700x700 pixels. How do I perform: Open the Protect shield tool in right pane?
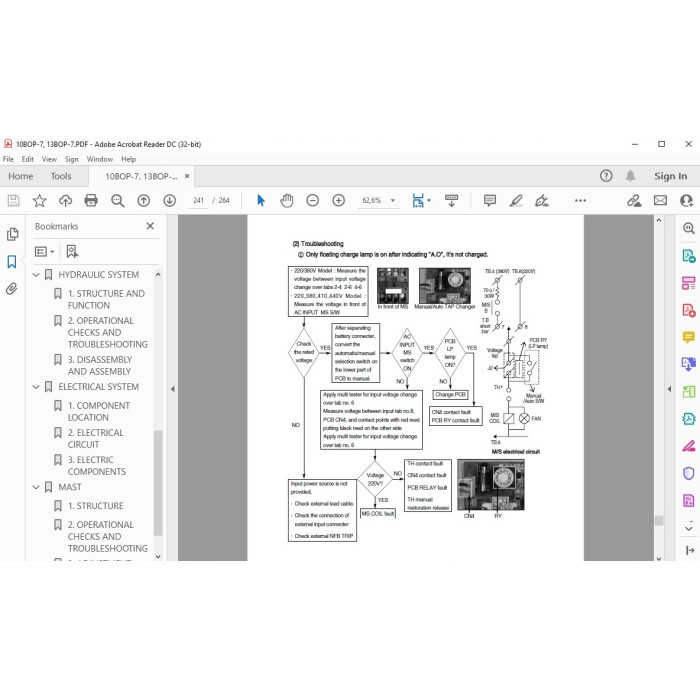coord(688,473)
